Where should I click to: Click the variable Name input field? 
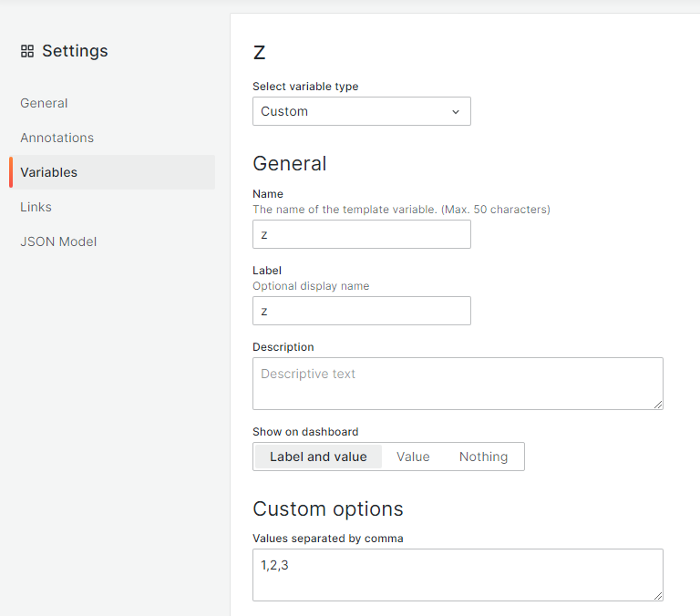(361, 234)
